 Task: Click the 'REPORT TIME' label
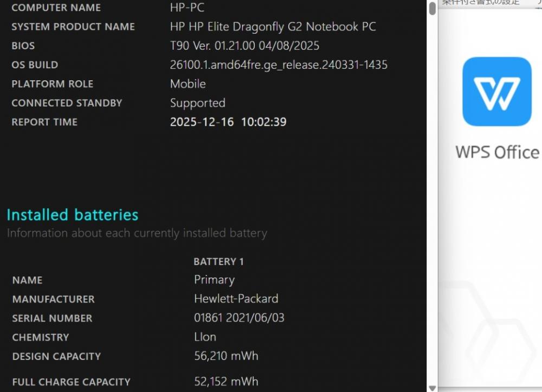pos(44,122)
